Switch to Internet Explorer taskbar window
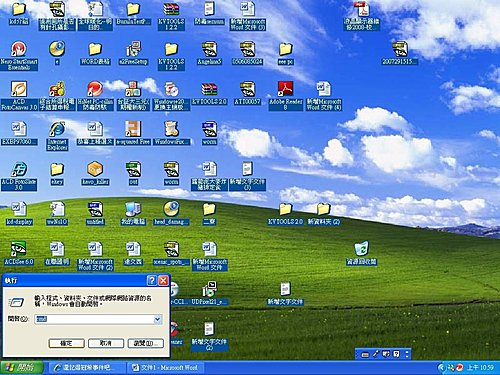This screenshot has width=500, height=375. (85, 368)
